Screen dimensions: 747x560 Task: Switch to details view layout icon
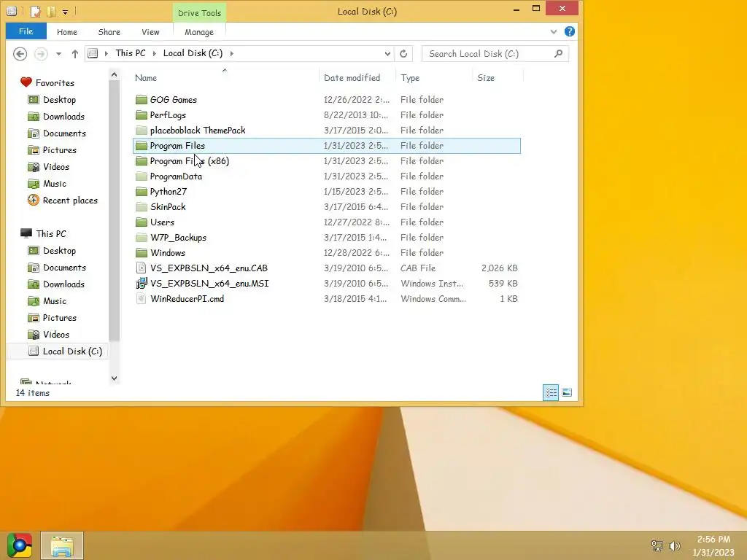pos(551,392)
